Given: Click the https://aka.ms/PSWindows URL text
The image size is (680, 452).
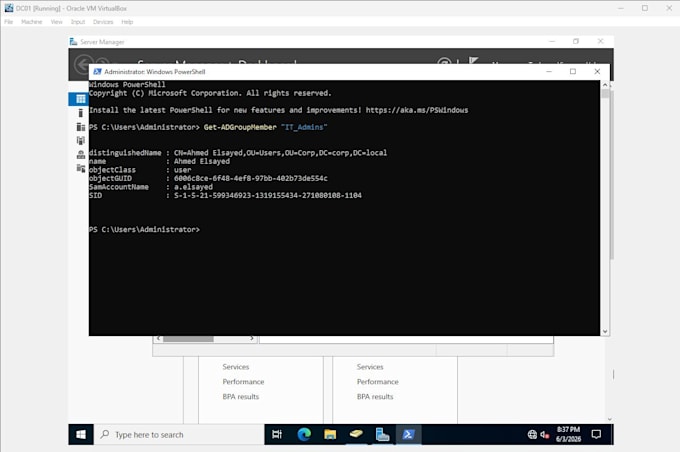Looking at the screenshot, I should [417, 110].
